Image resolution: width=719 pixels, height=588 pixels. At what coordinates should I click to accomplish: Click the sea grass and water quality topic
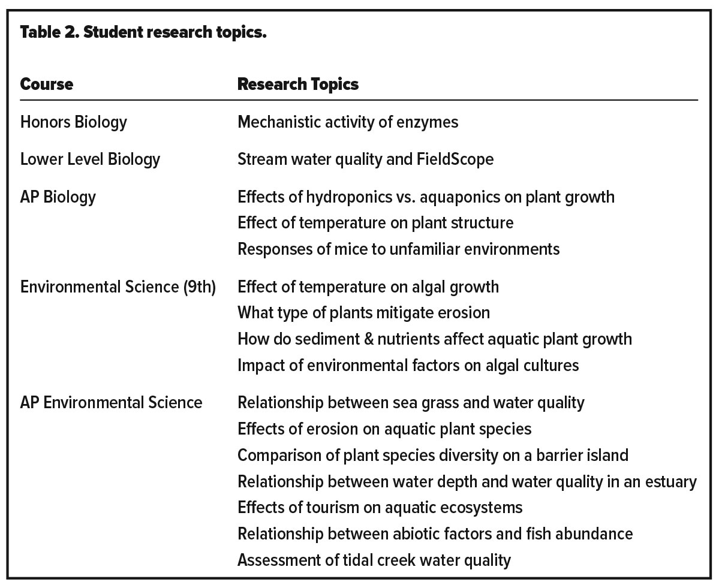[411, 402]
